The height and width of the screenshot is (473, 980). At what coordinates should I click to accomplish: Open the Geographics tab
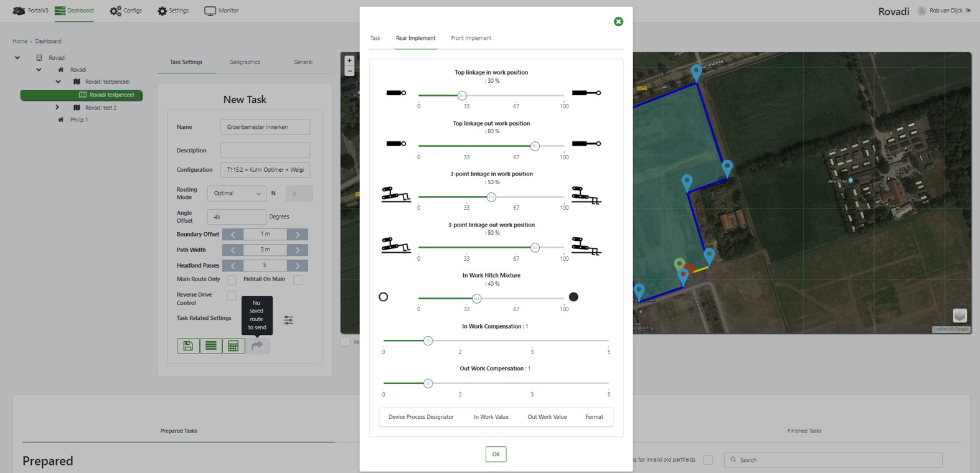pos(245,62)
